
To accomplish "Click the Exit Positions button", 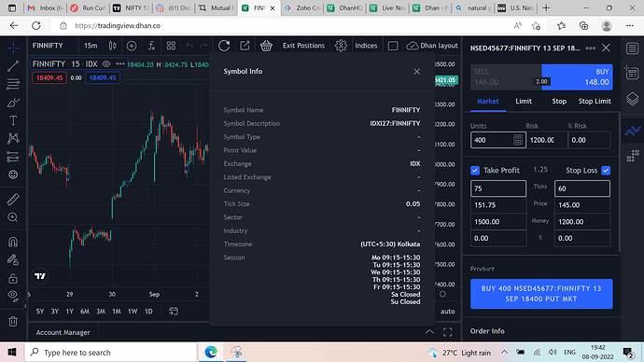I will tap(303, 46).
